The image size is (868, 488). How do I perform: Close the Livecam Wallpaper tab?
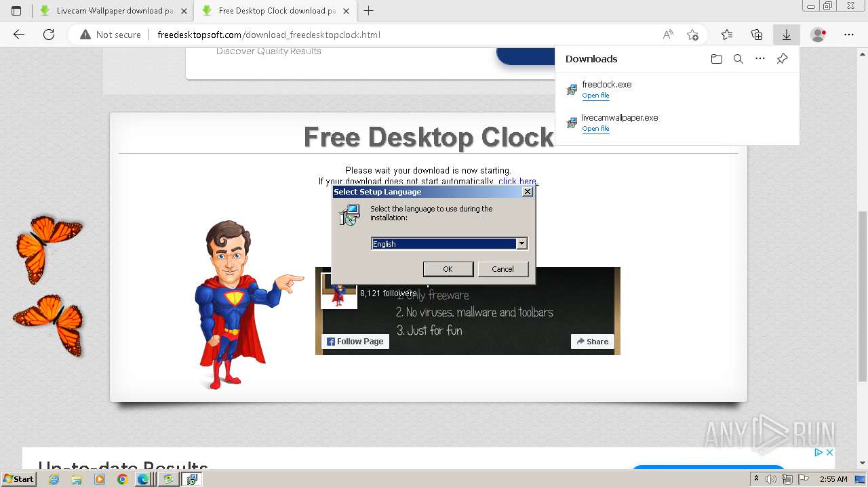184,11
